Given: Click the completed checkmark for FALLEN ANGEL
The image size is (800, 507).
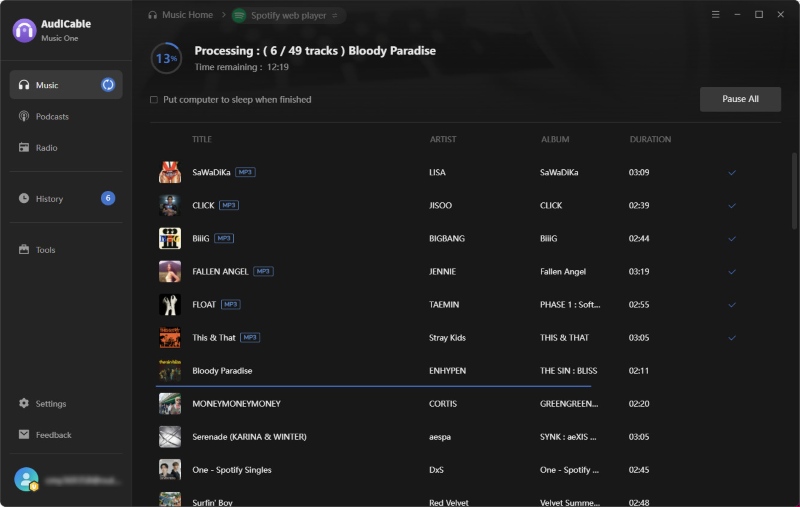Looking at the screenshot, I should [732, 272].
